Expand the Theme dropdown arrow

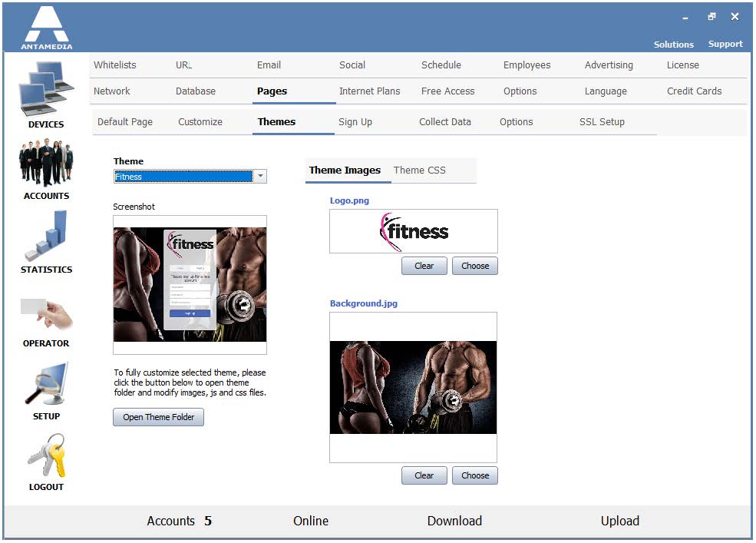click(260, 176)
